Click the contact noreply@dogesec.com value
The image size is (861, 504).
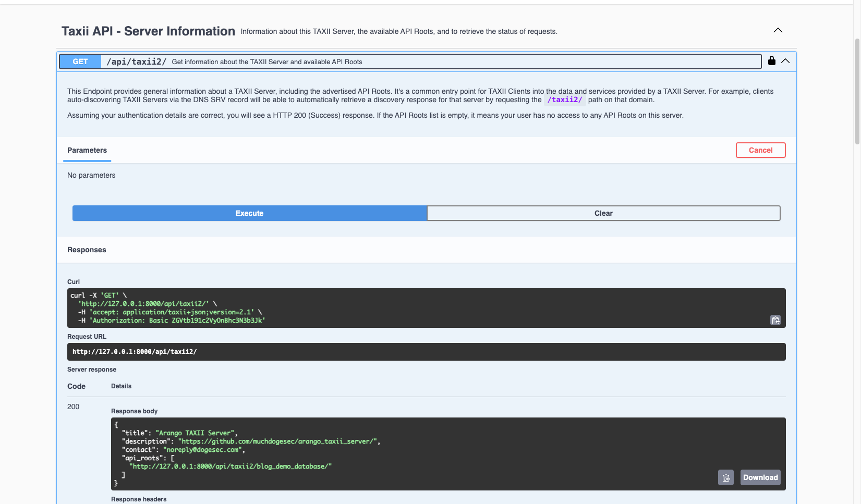pos(202,450)
